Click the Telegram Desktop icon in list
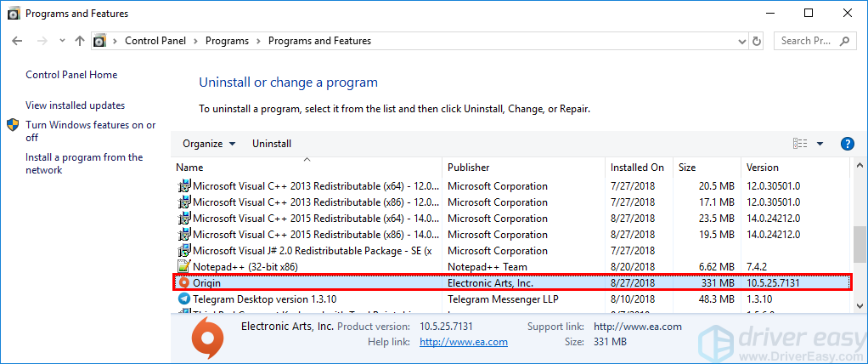Viewport: 868px width, 364px height. tap(184, 299)
